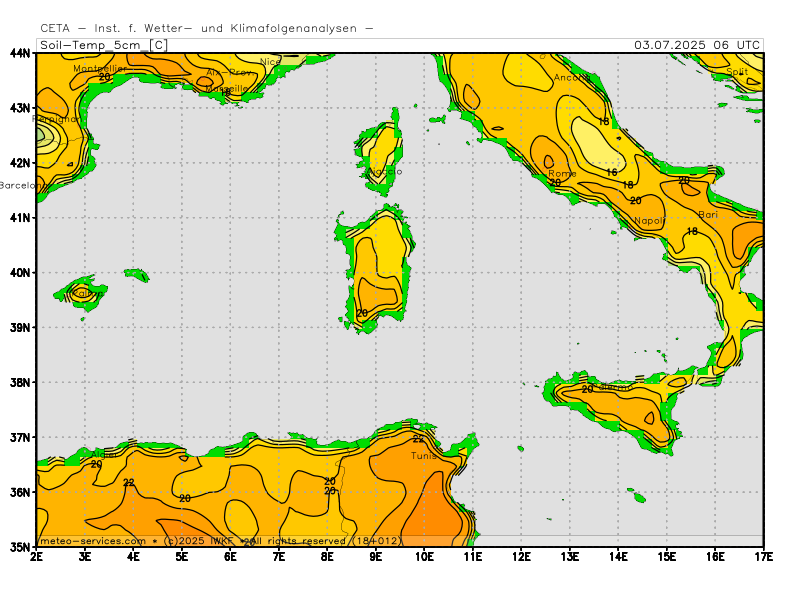Click the Montpellier city label
This screenshot has height=600, width=800.
point(100,68)
